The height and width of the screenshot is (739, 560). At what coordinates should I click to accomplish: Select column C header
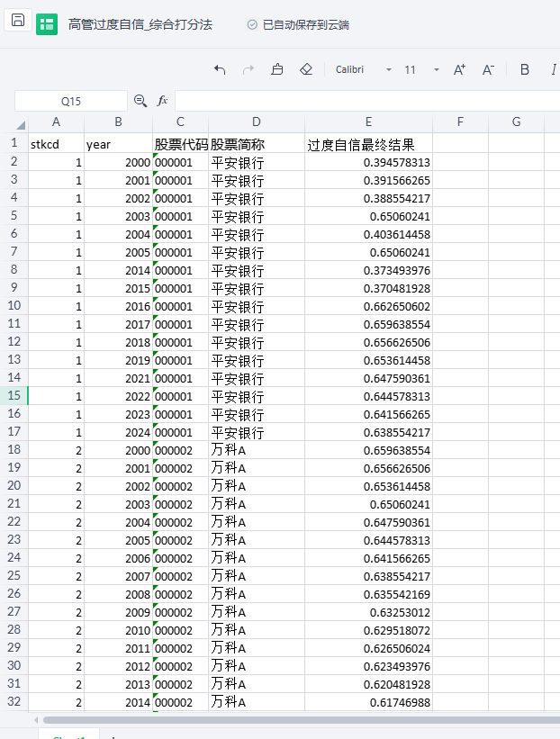point(181,122)
